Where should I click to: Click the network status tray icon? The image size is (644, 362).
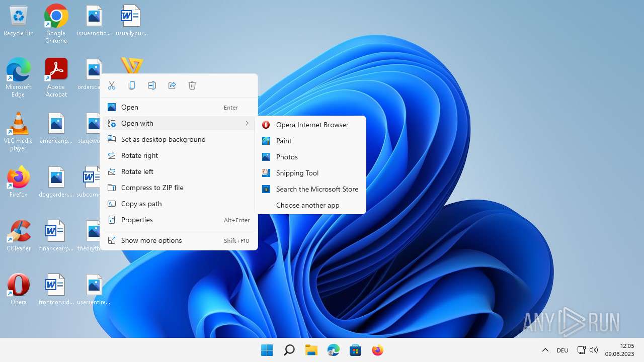[581, 350]
